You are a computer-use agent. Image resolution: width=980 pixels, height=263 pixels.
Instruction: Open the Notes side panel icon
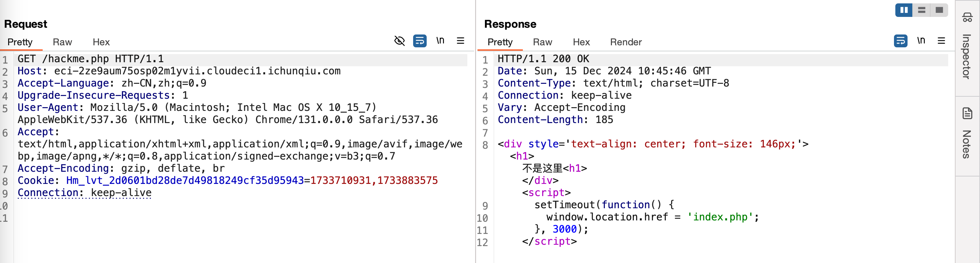coord(967,113)
